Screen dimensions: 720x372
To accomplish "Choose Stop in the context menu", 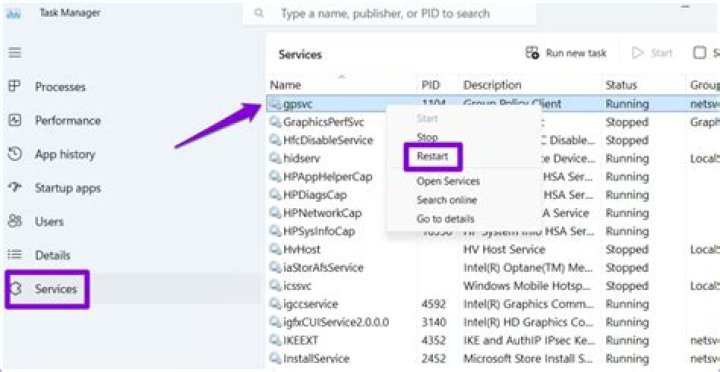I will click(427, 137).
